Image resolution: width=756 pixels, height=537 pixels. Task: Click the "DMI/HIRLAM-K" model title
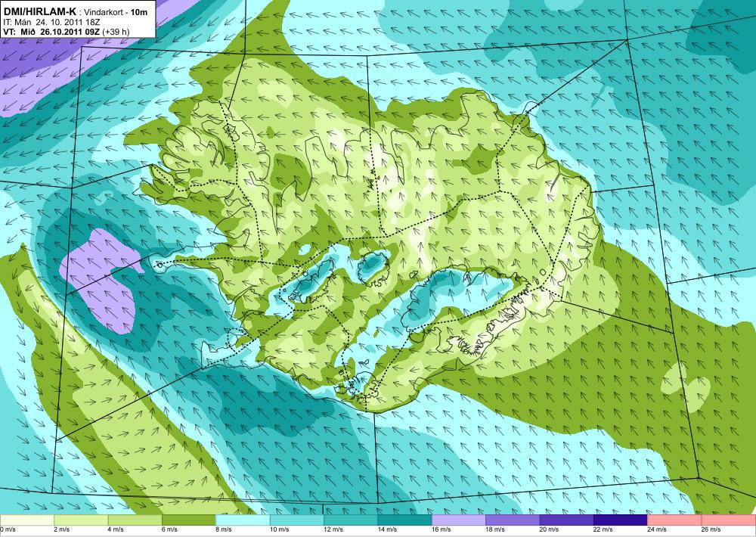(x=39, y=11)
